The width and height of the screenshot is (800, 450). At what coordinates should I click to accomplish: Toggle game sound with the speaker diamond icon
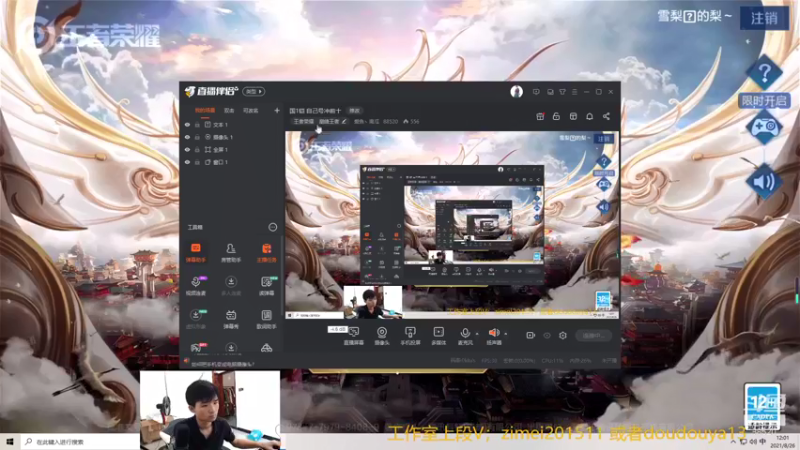click(x=764, y=182)
